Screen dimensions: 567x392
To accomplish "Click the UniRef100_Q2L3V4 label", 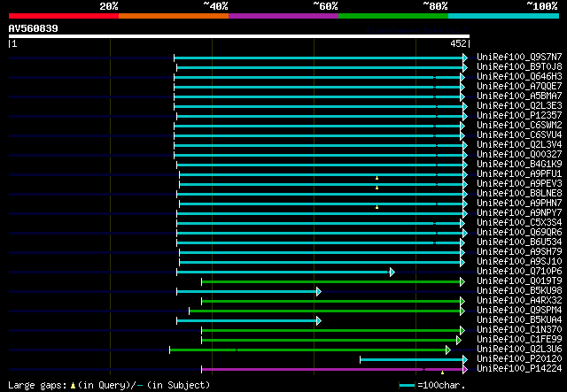I will tap(519, 144).
